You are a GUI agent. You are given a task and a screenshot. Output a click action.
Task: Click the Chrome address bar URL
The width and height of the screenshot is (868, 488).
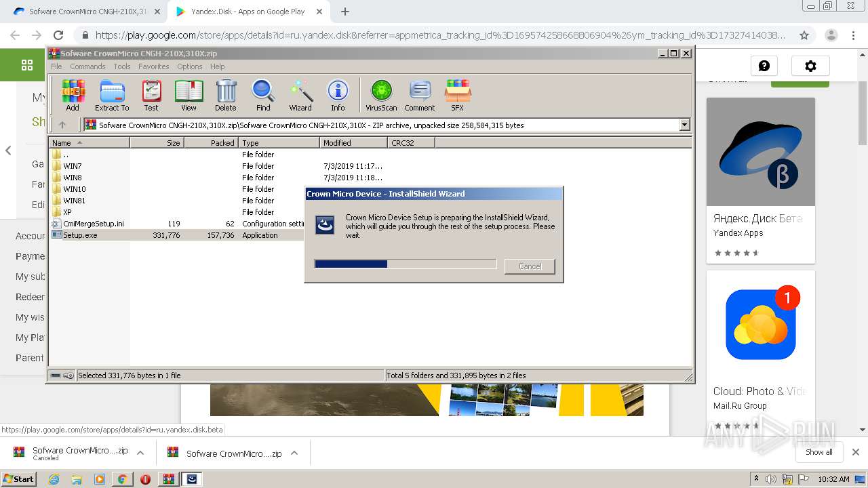[x=441, y=35]
